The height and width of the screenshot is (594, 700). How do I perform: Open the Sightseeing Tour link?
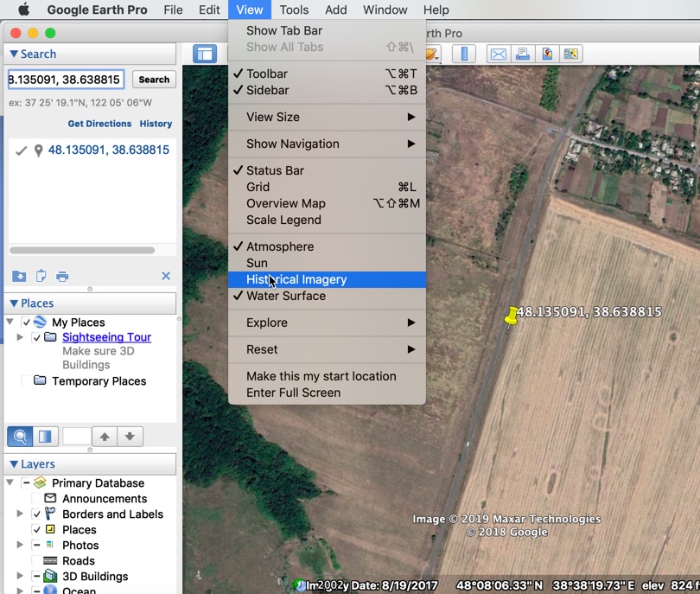pyautogui.click(x=106, y=337)
